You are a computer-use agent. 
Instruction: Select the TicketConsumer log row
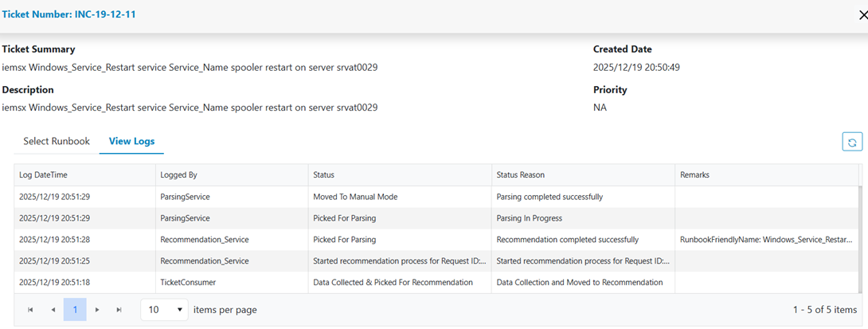tap(187, 282)
